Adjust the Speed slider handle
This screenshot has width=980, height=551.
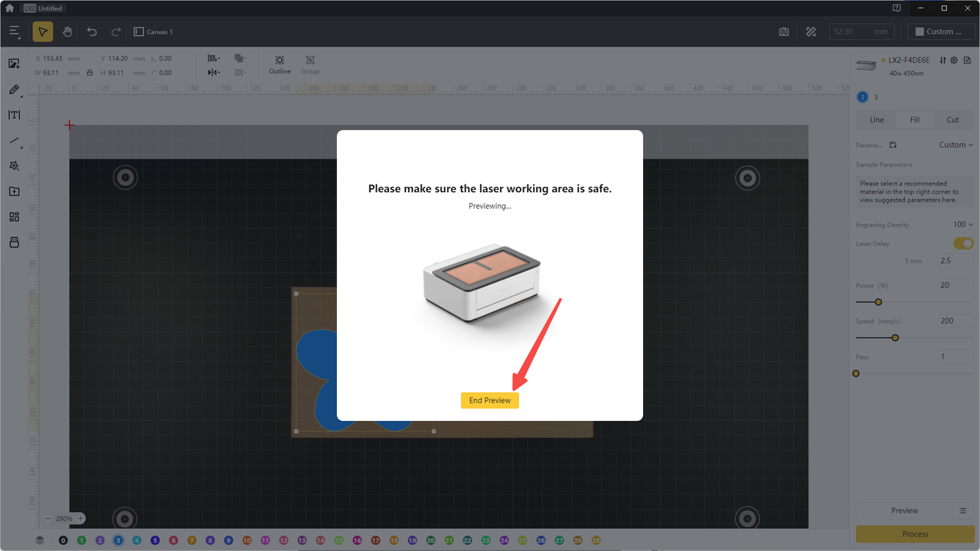coord(895,337)
